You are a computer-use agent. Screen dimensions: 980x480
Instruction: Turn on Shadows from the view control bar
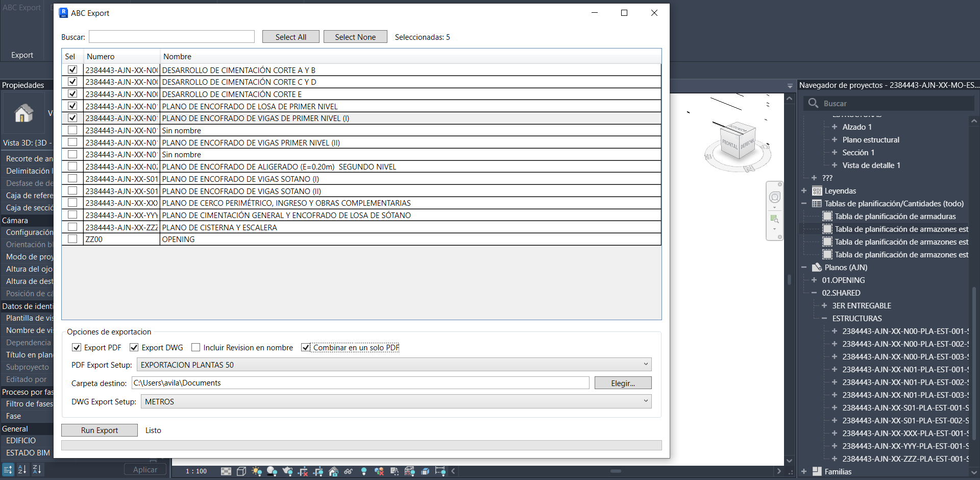pyautogui.click(x=272, y=471)
